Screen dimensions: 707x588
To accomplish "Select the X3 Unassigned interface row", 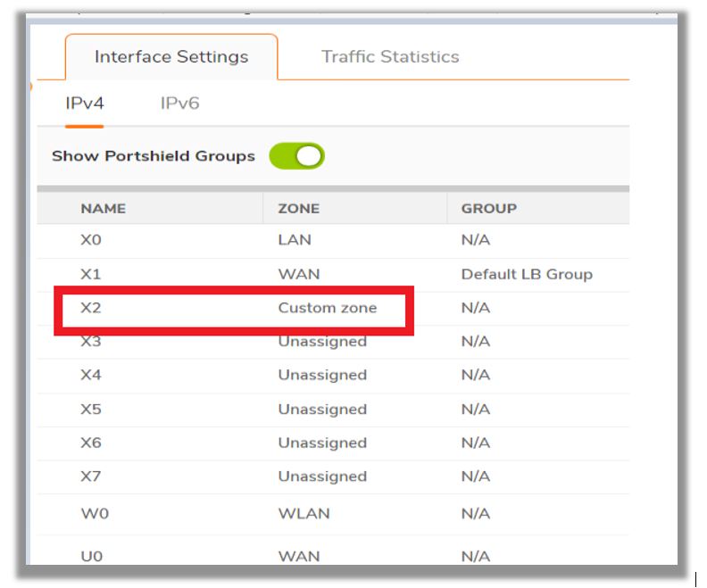I will (x=333, y=342).
